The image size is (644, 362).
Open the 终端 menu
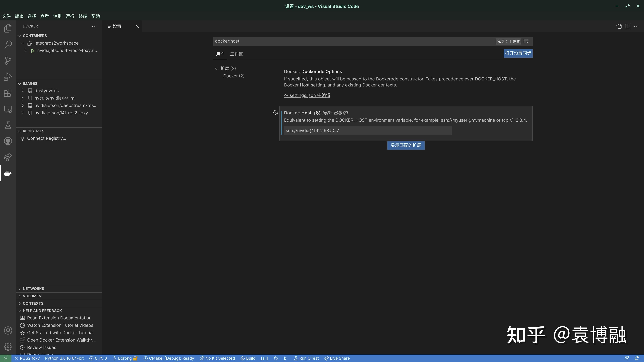click(83, 16)
